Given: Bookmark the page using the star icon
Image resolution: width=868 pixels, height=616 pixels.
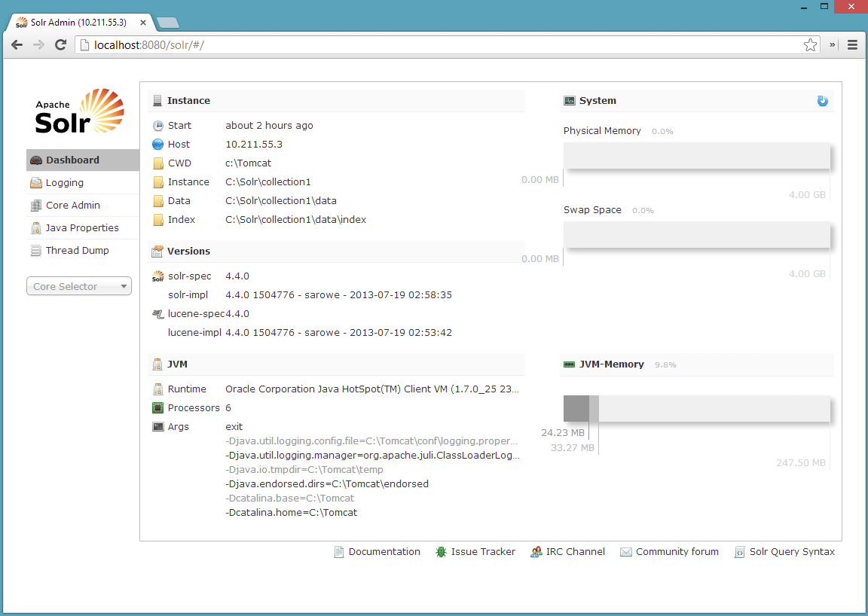Looking at the screenshot, I should [810, 44].
